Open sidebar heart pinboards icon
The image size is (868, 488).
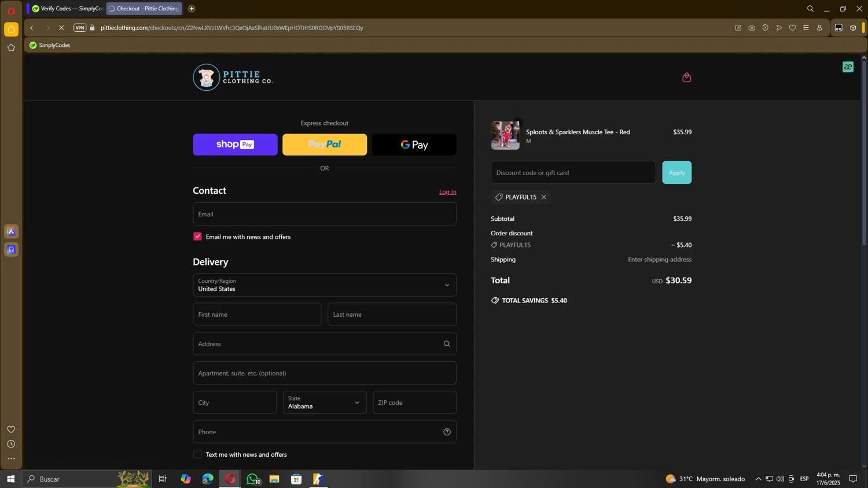point(11,429)
